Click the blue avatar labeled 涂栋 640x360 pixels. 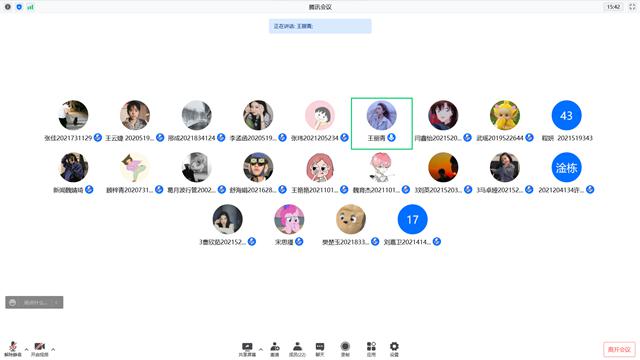tap(566, 167)
